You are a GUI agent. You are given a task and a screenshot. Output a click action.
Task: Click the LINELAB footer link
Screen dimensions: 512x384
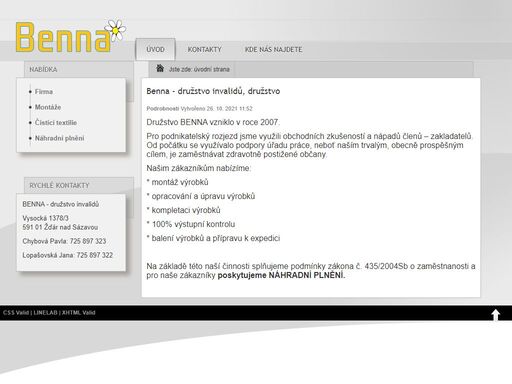[45, 313]
